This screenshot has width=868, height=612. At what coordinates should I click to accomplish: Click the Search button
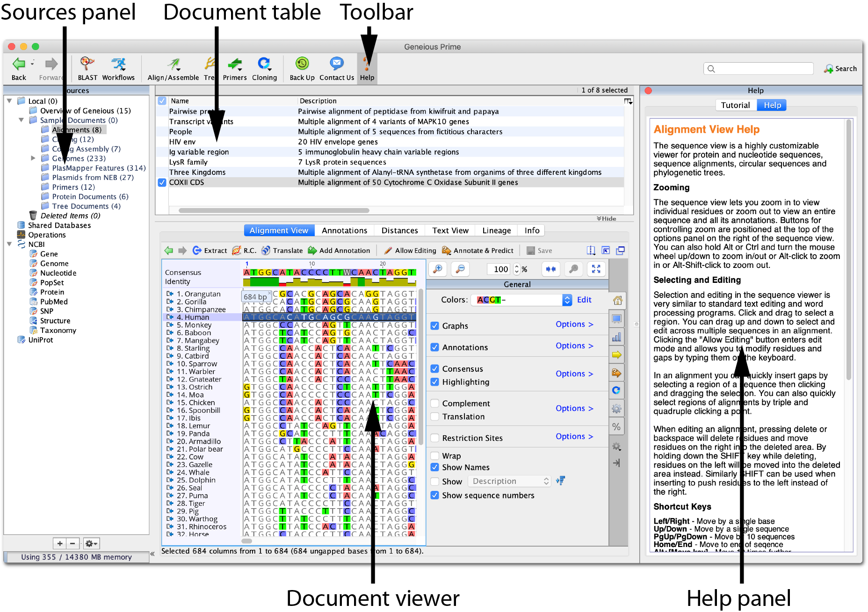point(841,69)
